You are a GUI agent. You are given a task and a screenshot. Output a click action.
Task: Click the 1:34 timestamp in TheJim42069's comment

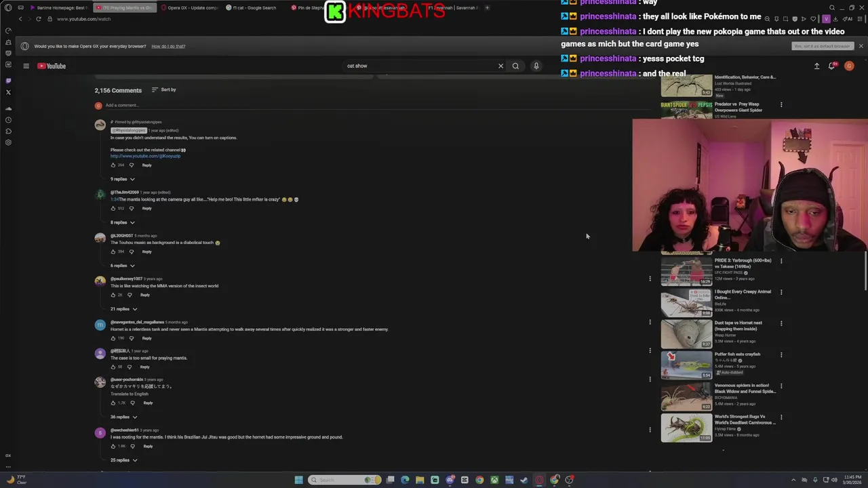coord(114,199)
